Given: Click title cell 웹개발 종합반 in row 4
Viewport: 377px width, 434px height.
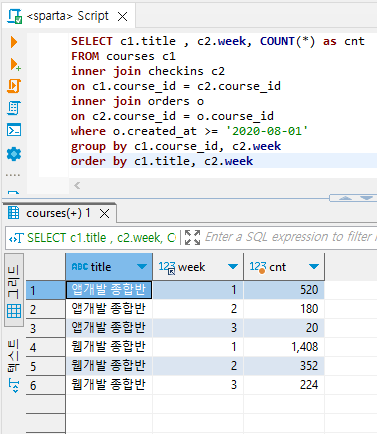Looking at the screenshot, I should (109, 347).
